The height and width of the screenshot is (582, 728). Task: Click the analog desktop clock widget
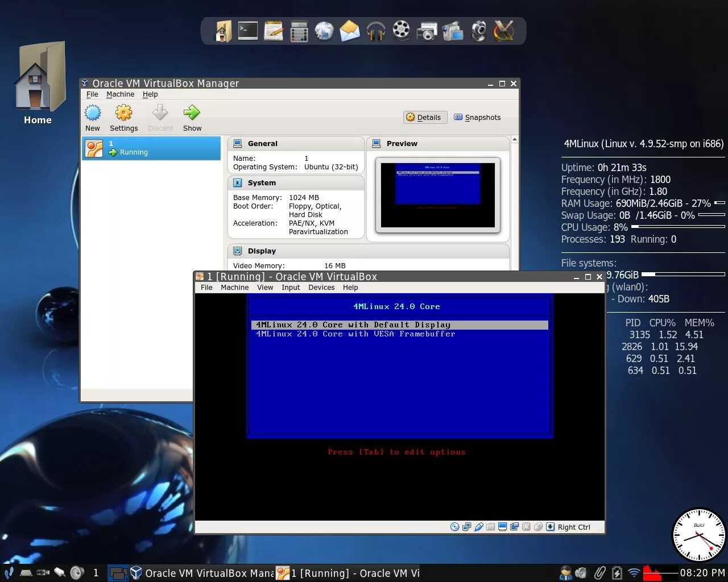[699, 535]
